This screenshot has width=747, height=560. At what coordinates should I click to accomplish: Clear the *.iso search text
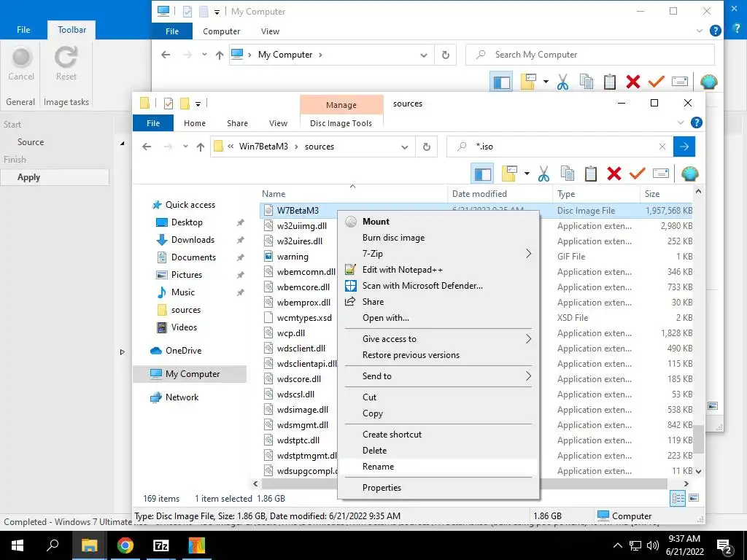tap(662, 147)
